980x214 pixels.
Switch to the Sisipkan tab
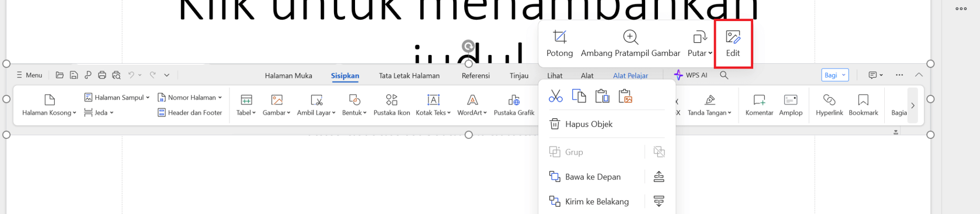coord(345,76)
